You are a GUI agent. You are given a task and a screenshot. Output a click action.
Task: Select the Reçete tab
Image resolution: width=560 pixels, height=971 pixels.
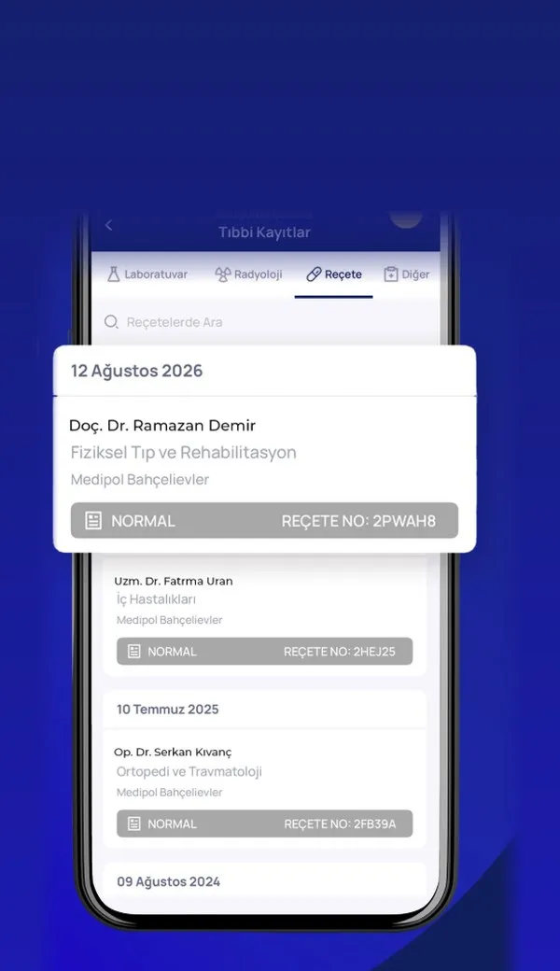click(334, 274)
